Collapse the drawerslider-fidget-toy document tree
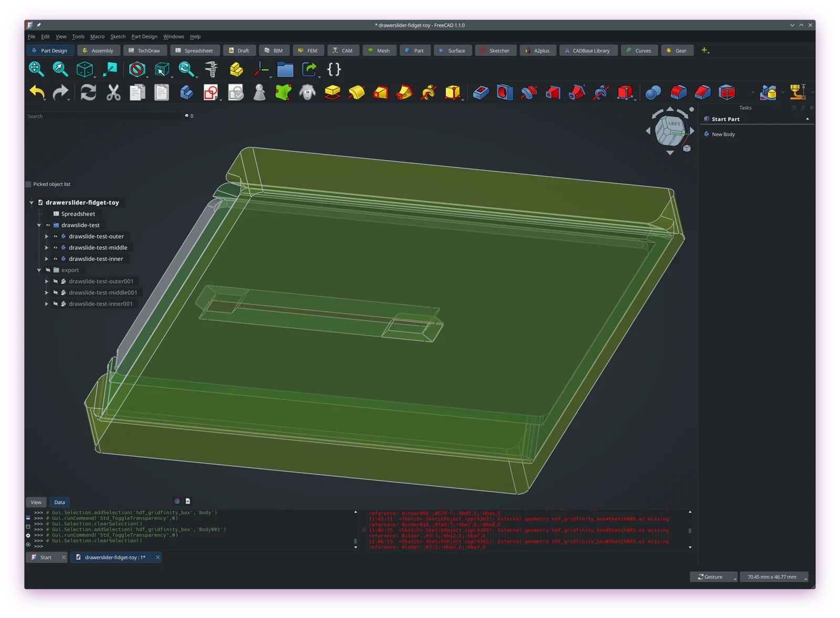Viewport: 840px width, 618px height. click(31, 203)
